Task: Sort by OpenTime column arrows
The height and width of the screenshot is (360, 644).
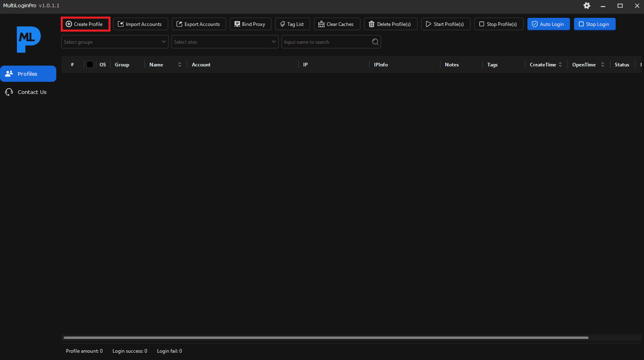Action: click(x=603, y=64)
